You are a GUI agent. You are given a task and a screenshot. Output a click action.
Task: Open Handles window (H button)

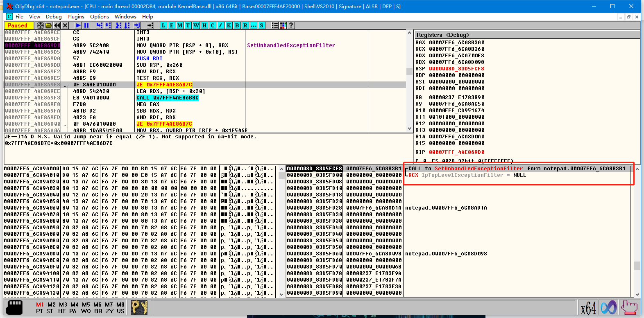(204, 25)
